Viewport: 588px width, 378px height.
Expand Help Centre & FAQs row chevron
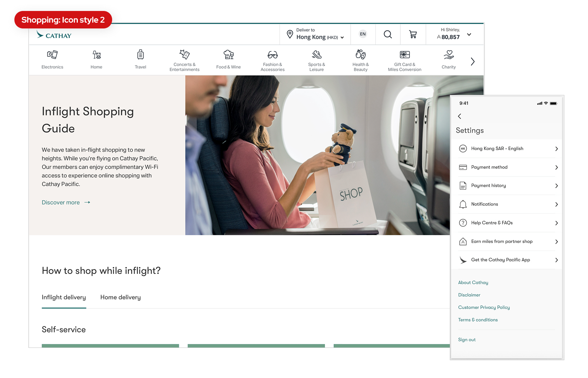pos(556,223)
